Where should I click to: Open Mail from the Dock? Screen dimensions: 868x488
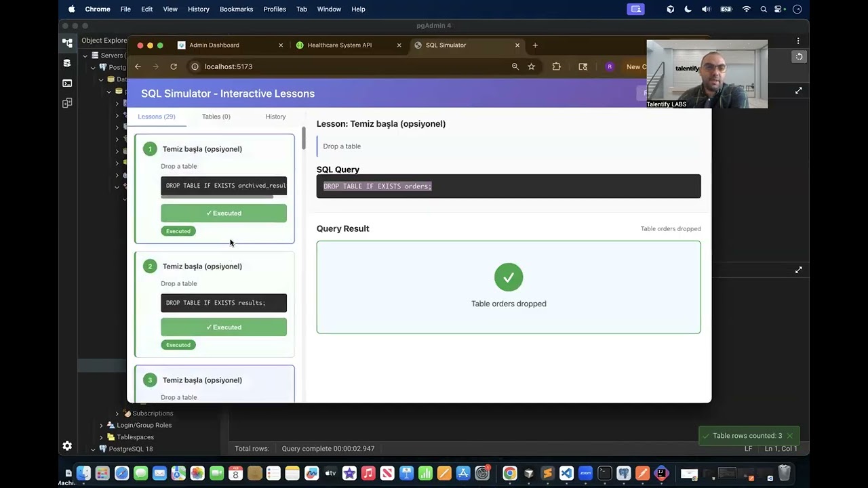pos(159,473)
